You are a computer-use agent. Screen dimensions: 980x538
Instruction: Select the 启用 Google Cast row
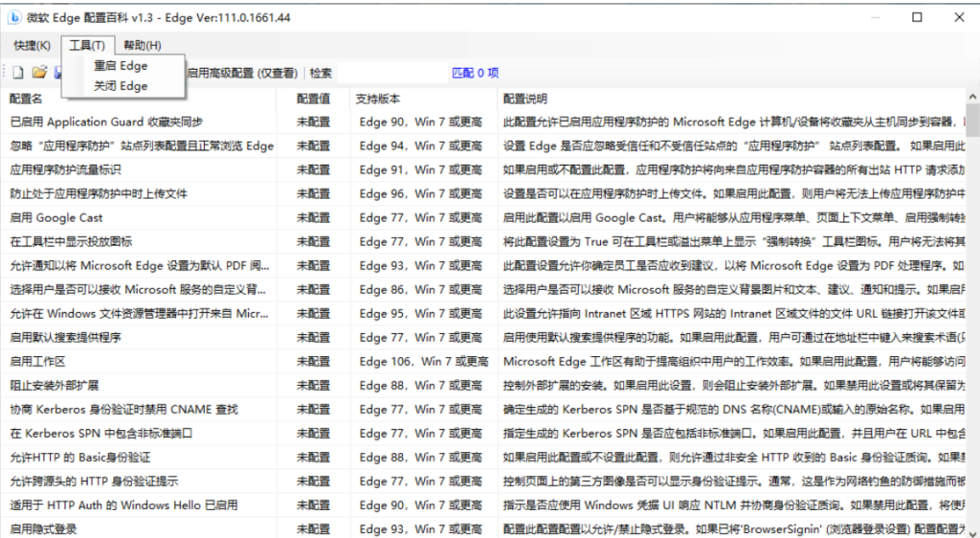tap(56, 217)
